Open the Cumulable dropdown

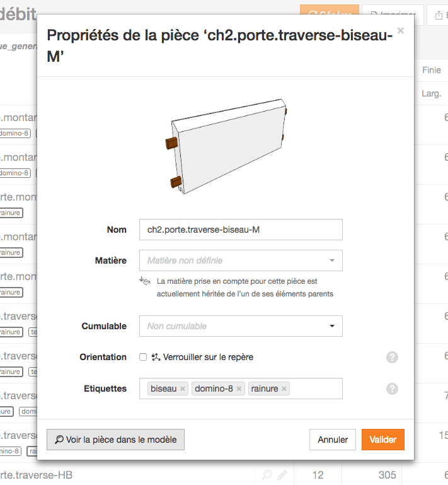[241, 326]
